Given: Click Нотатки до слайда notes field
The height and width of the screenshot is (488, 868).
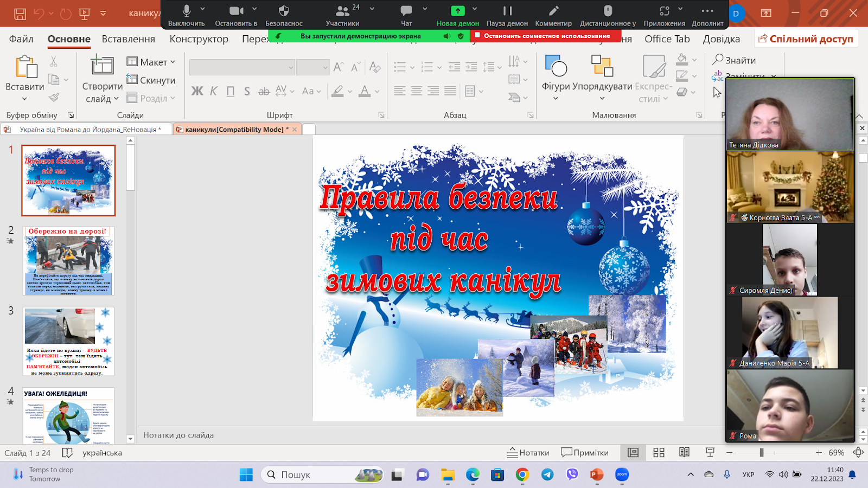Looking at the screenshot, I should (431, 435).
